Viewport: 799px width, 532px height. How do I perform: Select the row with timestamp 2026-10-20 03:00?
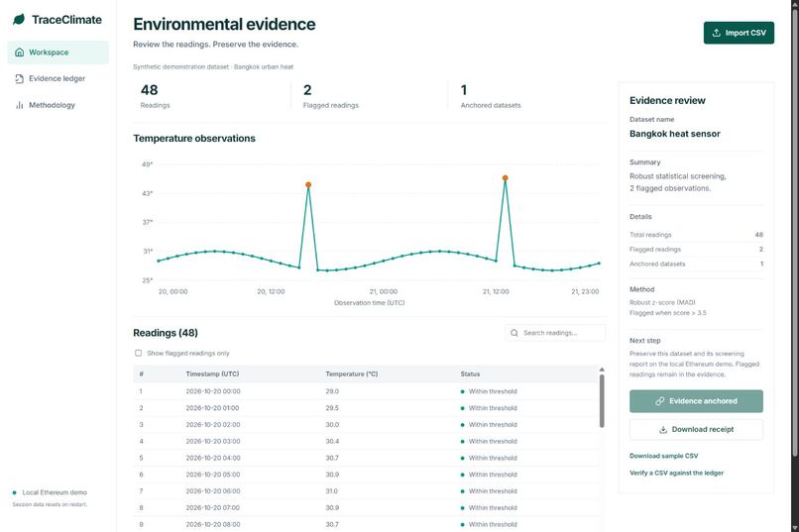[366, 442]
